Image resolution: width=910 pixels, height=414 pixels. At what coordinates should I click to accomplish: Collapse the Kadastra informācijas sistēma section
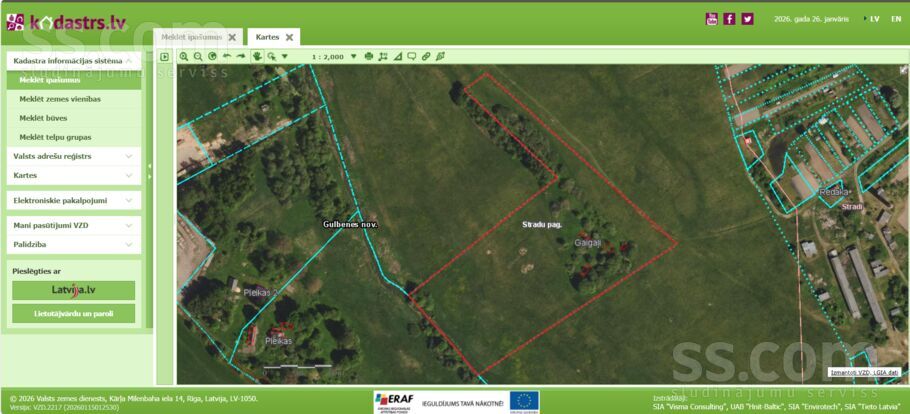click(74, 60)
